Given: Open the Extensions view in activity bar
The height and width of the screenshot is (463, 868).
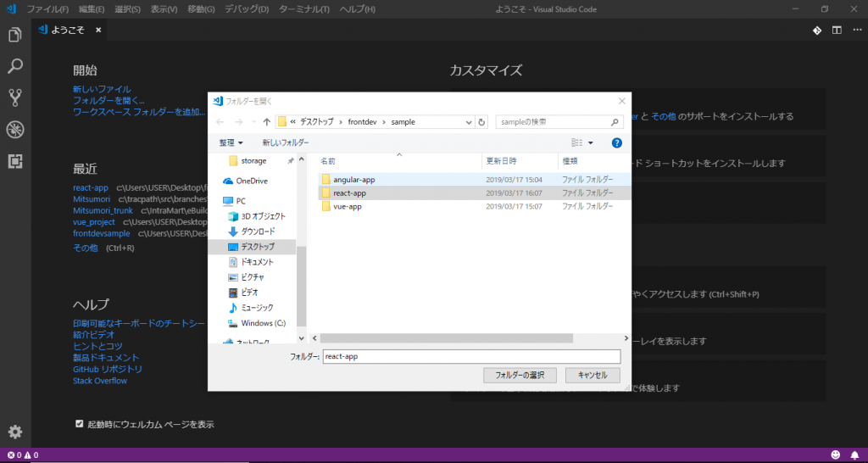Looking at the screenshot, I should click(x=15, y=161).
